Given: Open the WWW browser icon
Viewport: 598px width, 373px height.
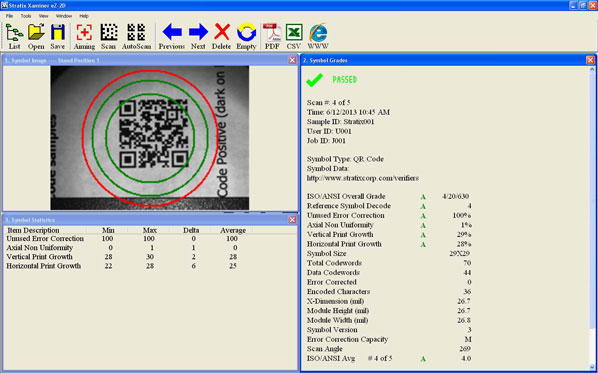Looking at the screenshot, I should [318, 36].
